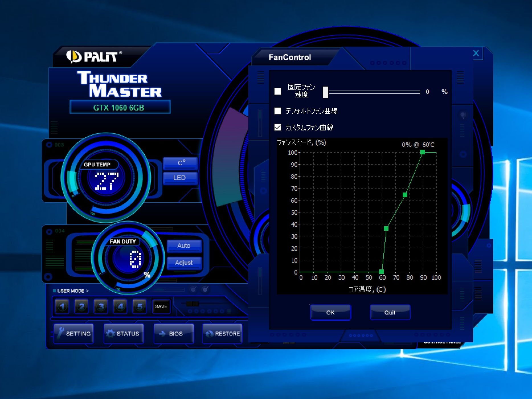Select user mode profile 5
The width and height of the screenshot is (532, 399).
(140, 306)
